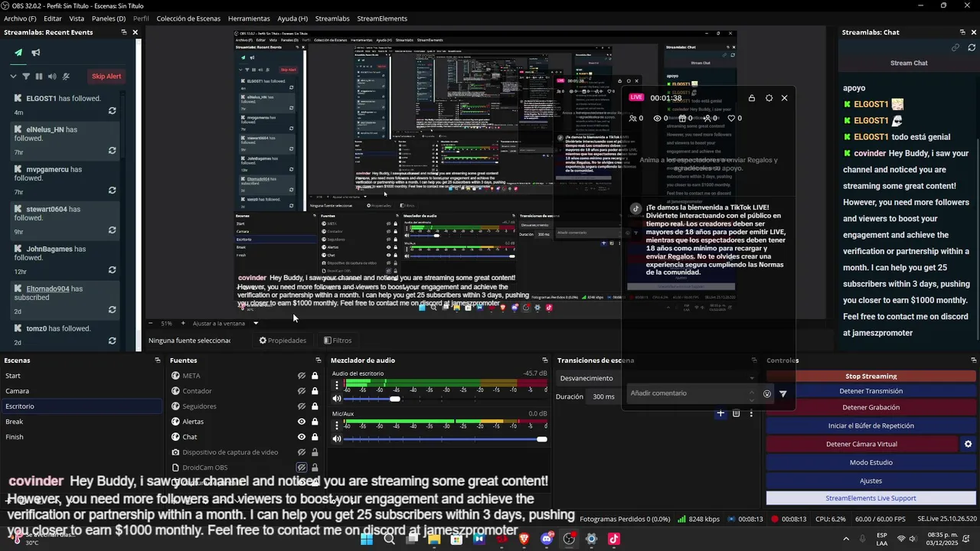Toggle the muted bell icon in Recent Events

point(66,77)
